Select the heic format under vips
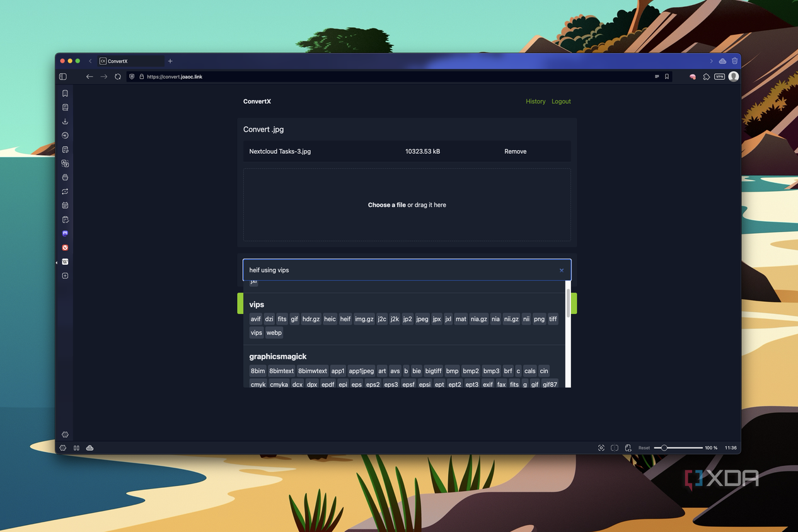This screenshot has width=798, height=532. pos(330,319)
